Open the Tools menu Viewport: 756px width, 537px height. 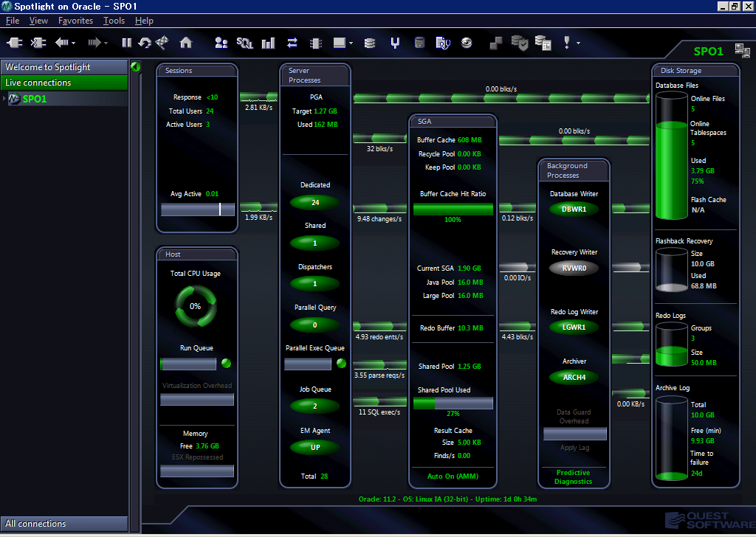coord(114,21)
